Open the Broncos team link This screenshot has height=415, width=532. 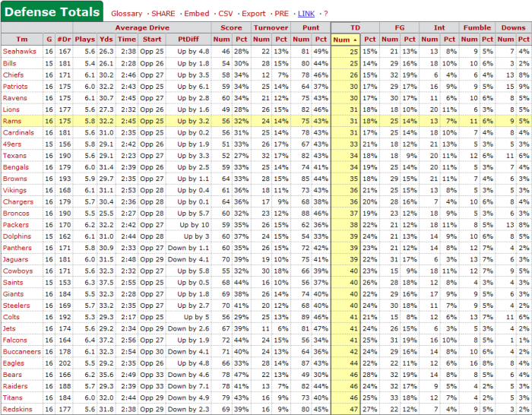(x=16, y=213)
